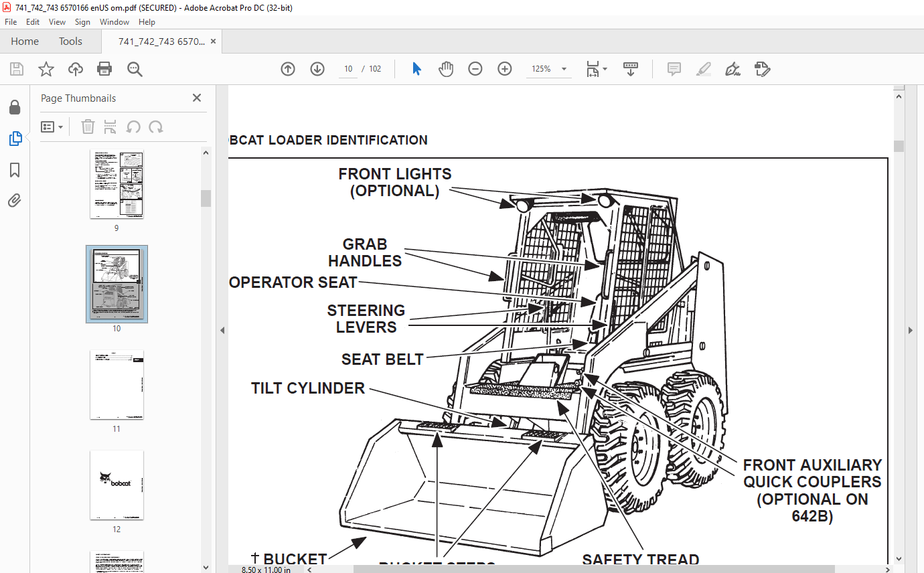Click the document vertical scrollbar thumb
The height and width of the screenshot is (573, 924).
point(899,146)
